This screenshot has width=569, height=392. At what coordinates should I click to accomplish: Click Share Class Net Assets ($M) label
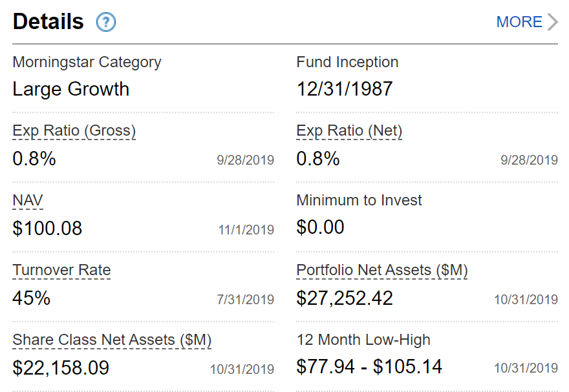point(112,340)
